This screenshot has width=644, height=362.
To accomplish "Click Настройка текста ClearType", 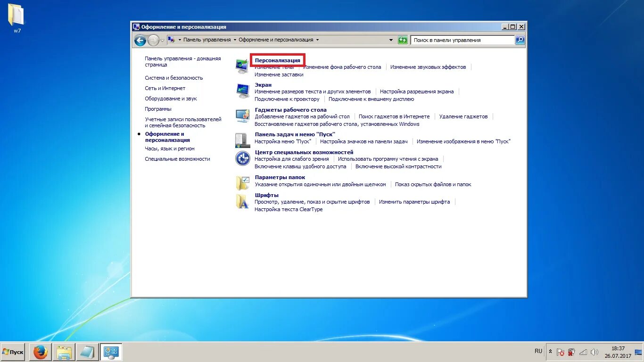I will point(289,209).
